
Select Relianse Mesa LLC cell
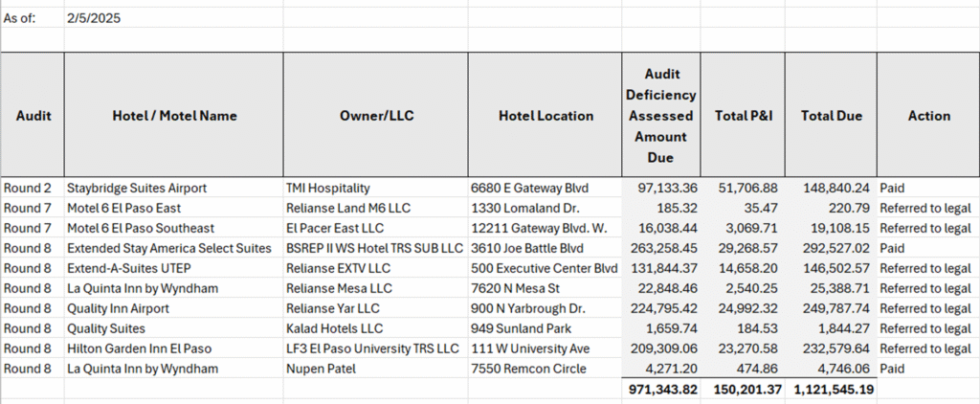click(x=375, y=288)
